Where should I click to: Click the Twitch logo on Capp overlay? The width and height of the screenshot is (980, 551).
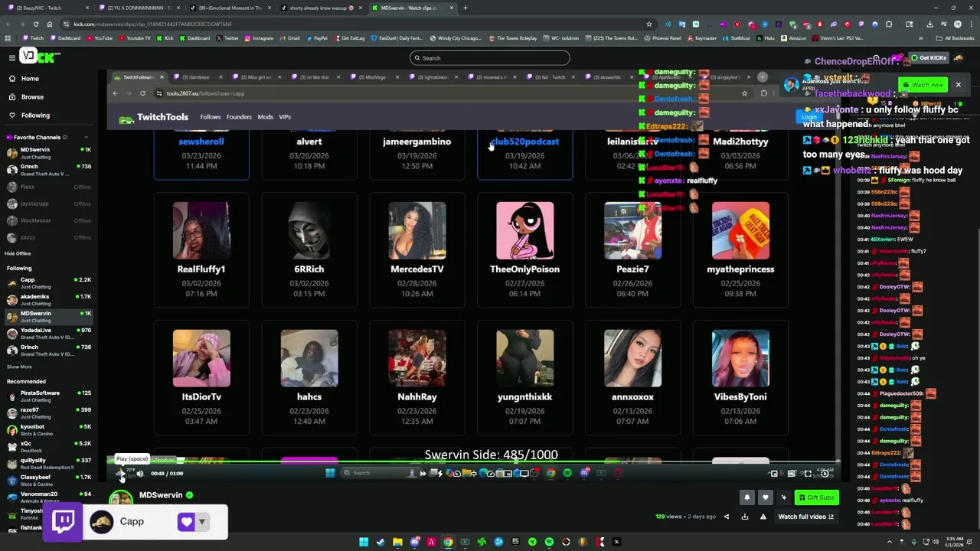(x=64, y=522)
